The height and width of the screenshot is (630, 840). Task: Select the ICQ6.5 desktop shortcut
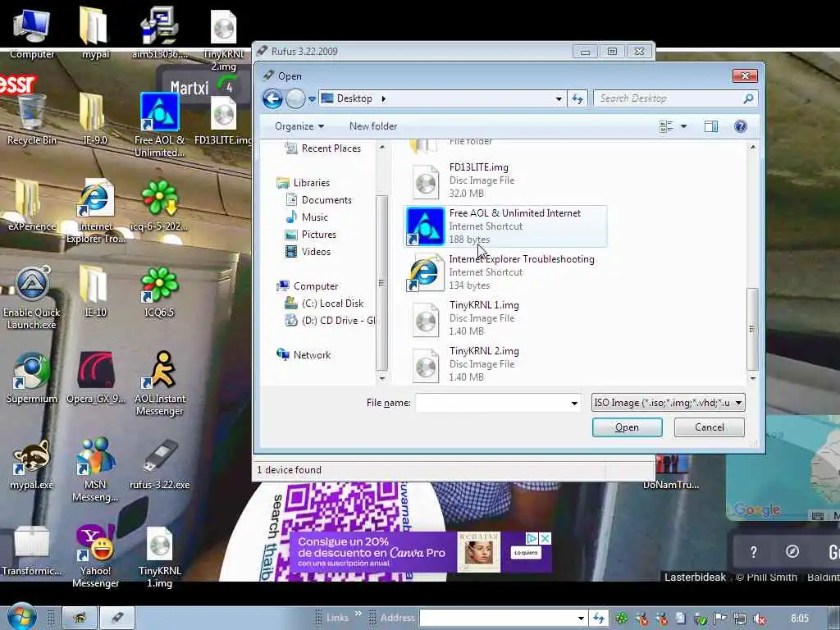click(x=159, y=292)
